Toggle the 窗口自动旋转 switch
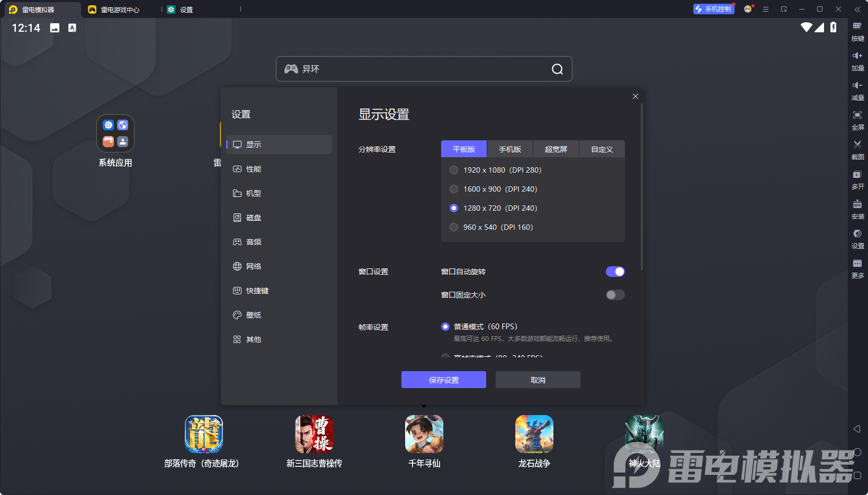Viewport: 868px width, 495px height. pyautogui.click(x=615, y=272)
